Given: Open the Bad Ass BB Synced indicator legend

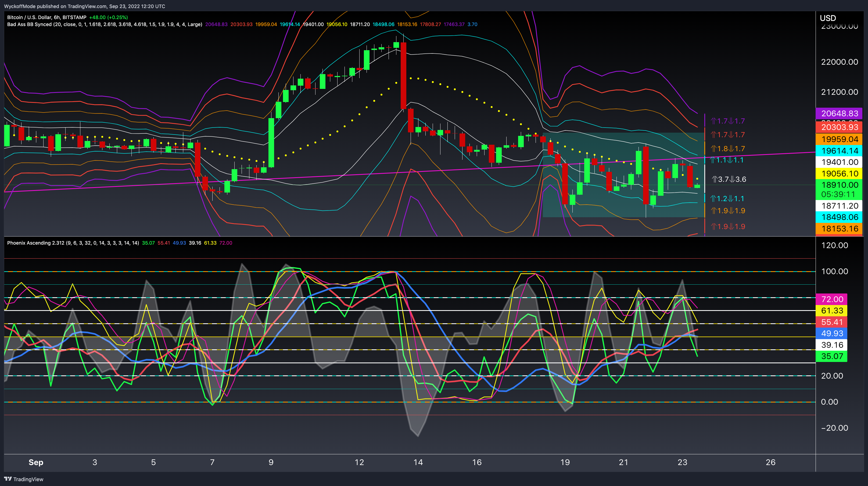Looking at the screenshot, I should coord(105,24).
